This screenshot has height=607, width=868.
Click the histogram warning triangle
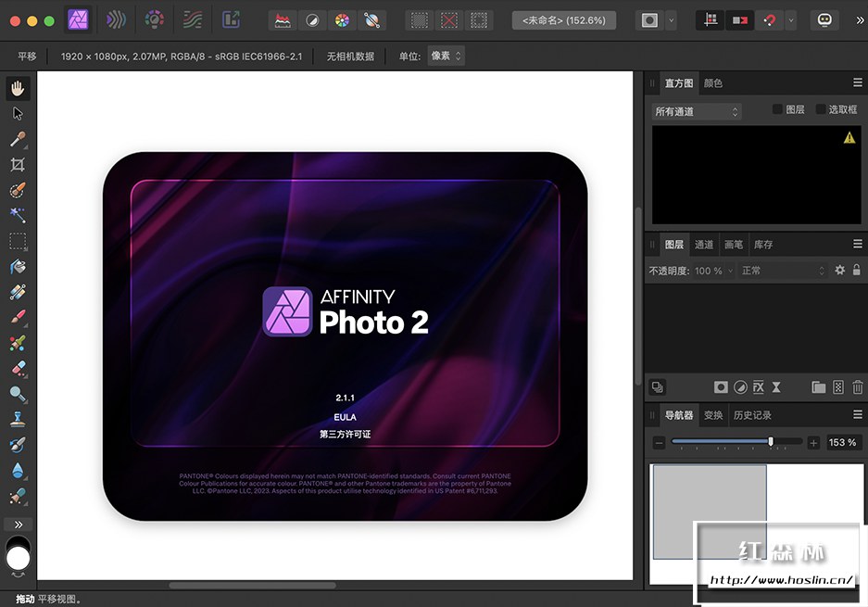pyautogui.click(x=849, y=138)
